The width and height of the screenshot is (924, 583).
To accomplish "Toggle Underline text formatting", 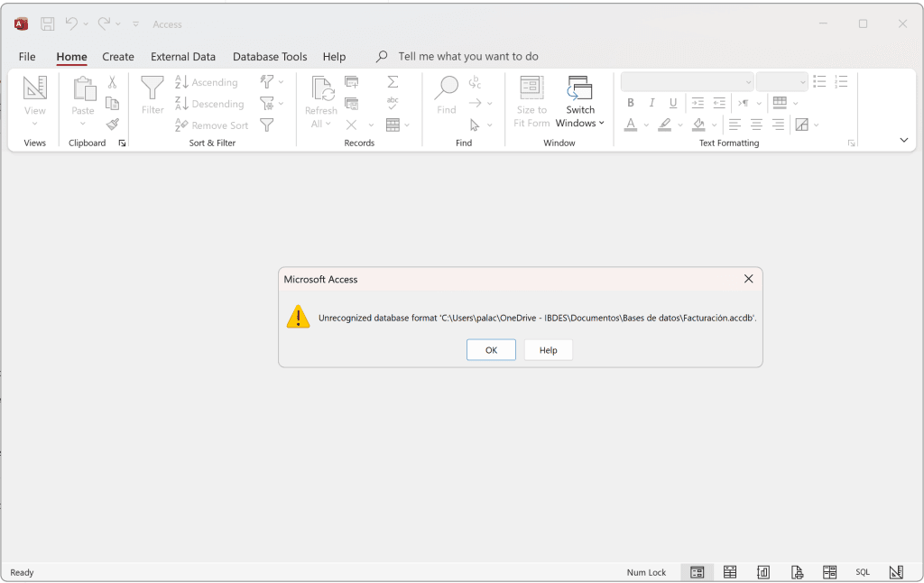I will (673, 103).
